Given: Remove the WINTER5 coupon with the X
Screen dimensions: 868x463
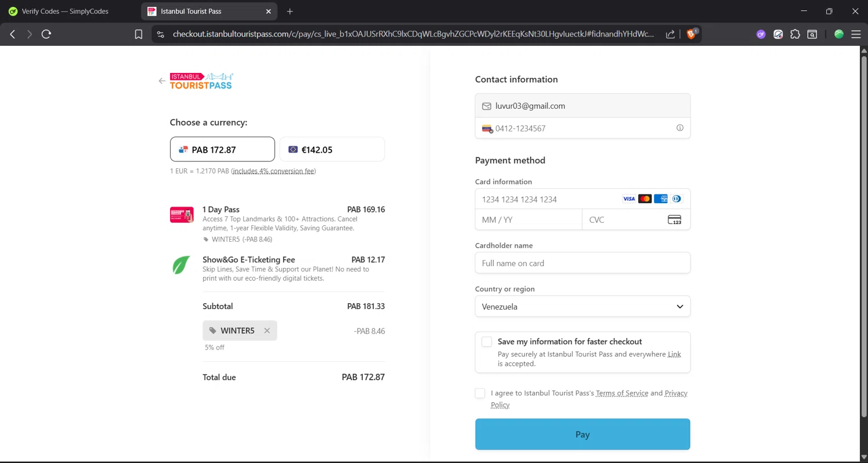Looking at the screenshot, I should tap(267, 330).
